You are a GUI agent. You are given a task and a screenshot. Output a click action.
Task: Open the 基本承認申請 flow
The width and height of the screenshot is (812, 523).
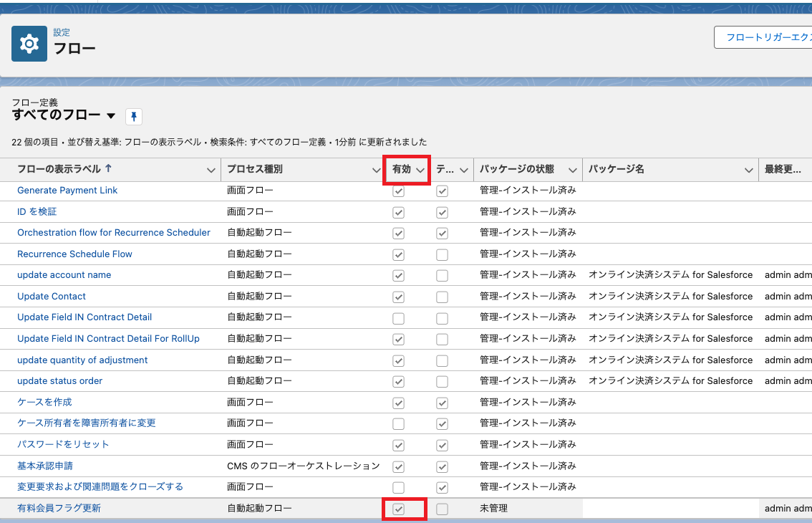pos(45,466)
